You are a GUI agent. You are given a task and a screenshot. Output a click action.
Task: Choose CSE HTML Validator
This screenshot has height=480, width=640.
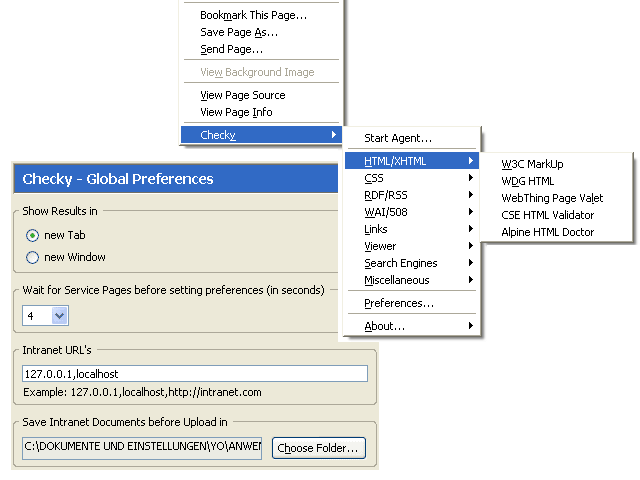tap(548, 215)
